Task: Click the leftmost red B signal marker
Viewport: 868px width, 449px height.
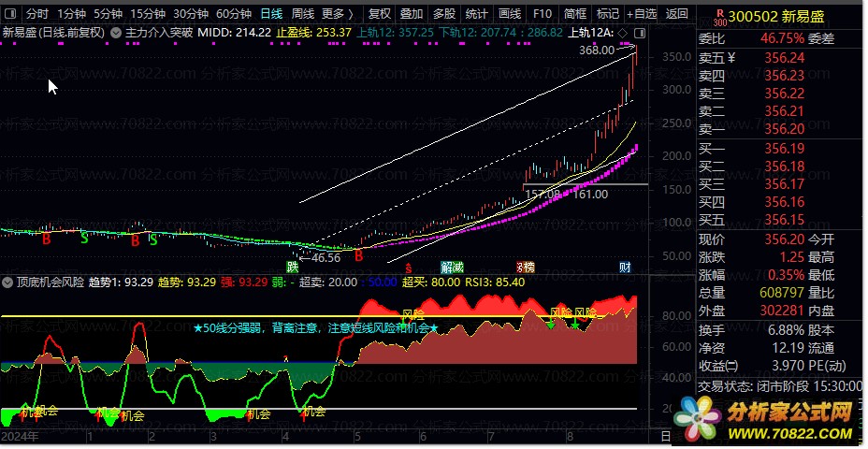Action: pyautogui.click(x=47, y=239)
